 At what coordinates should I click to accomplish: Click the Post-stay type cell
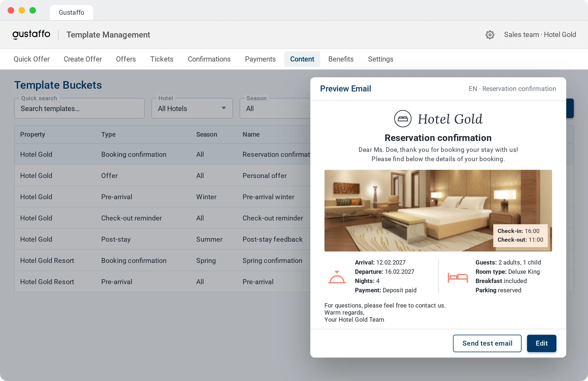click(x=116, y=239)
